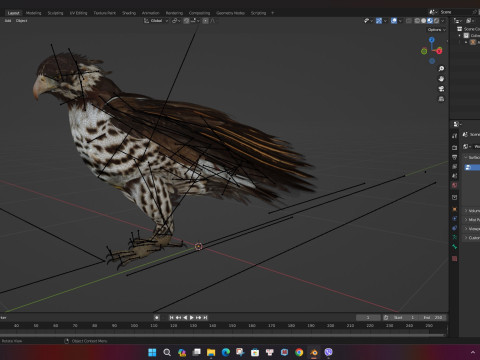Click the Start frame field in timeline
480x360 pixels.
(404, 318)
